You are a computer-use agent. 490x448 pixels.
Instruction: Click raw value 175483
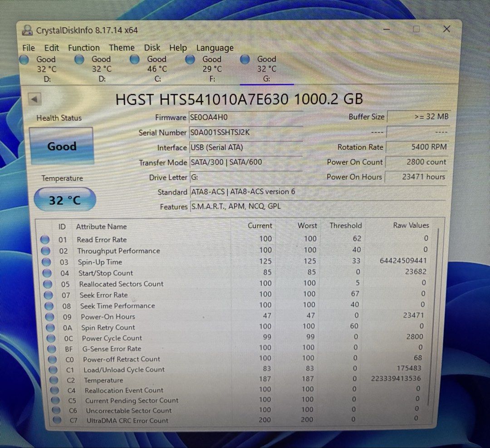click(409, 368)
